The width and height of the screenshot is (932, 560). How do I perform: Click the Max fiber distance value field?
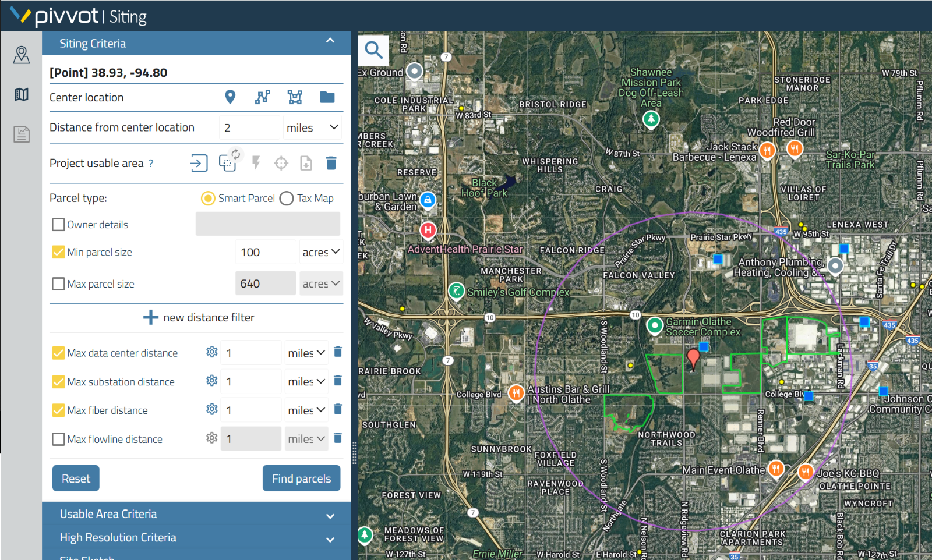click(251, 410)
